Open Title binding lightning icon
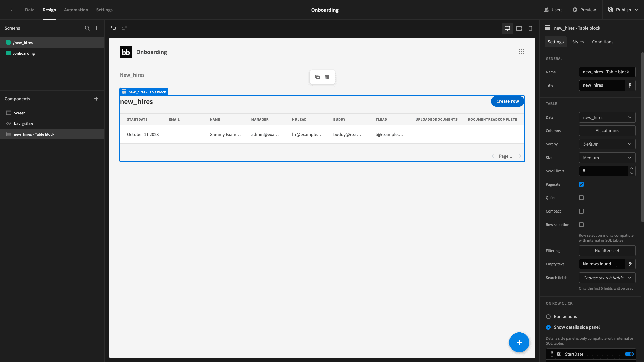This screenshot has width=644, height=362. click(x=630, y=85)
